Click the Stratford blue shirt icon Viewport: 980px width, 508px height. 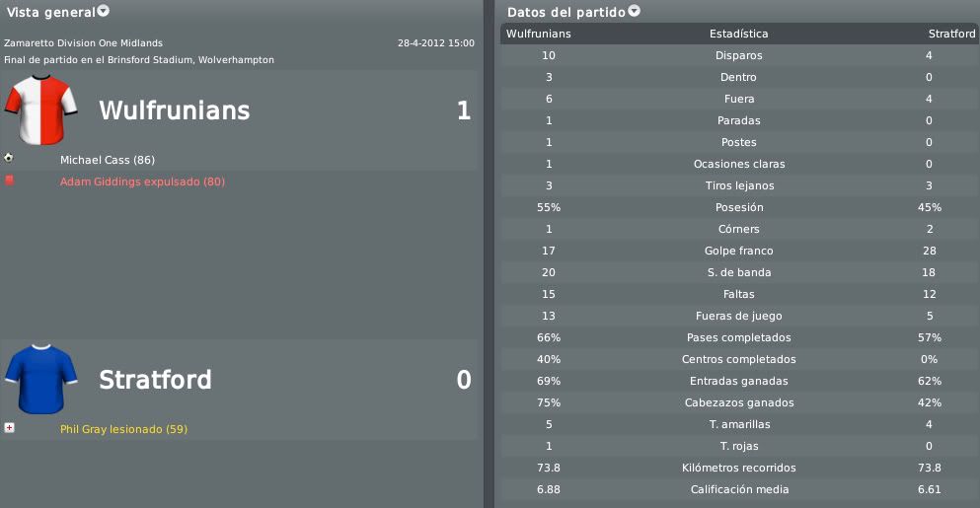coord(40,379)
